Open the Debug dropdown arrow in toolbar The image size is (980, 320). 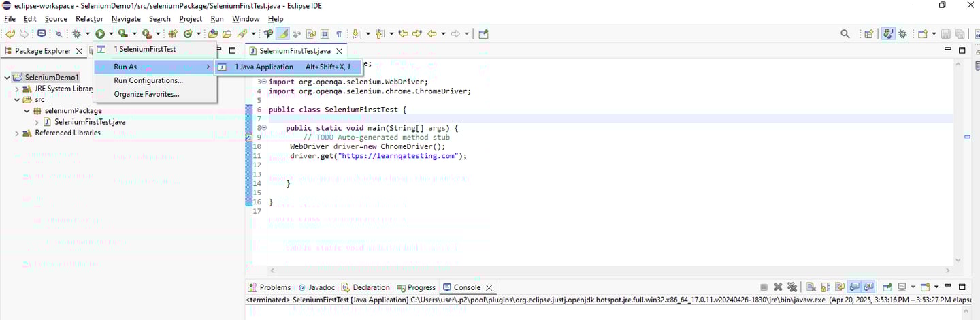coord(87,34)
